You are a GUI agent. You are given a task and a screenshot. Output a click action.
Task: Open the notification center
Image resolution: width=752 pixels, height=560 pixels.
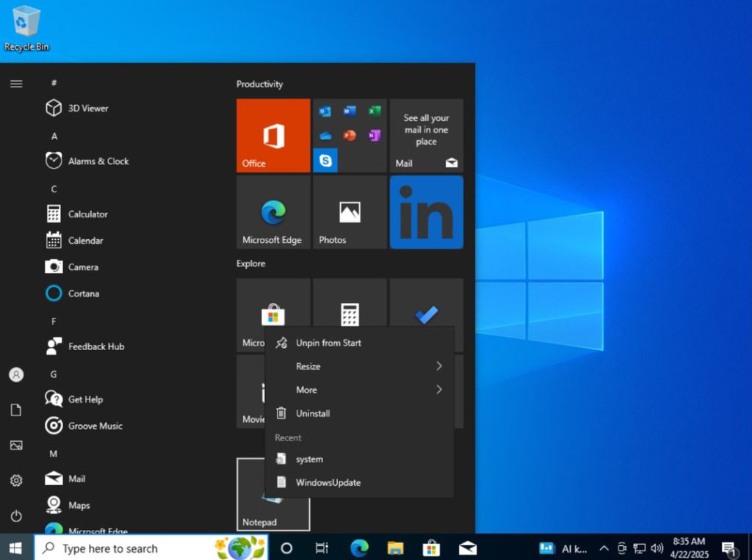[729, 548]
